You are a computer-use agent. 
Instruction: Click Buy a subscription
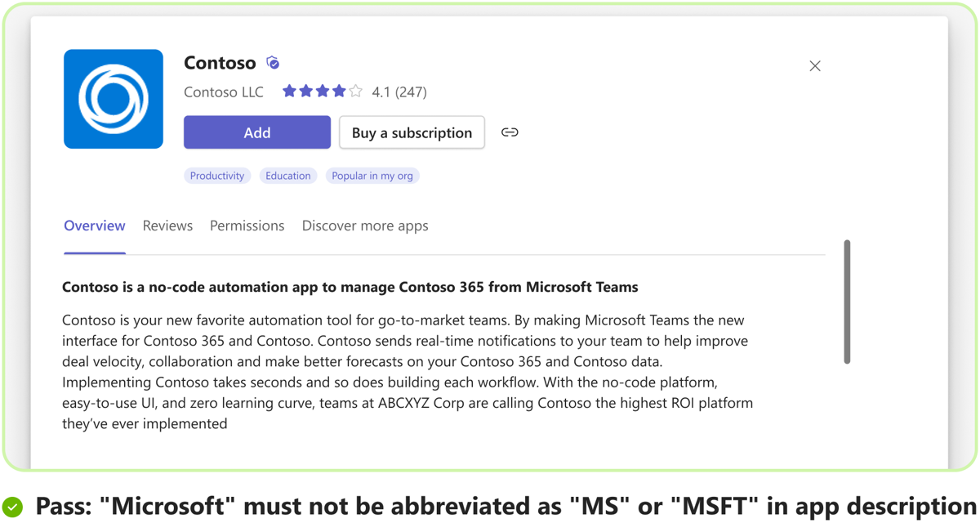(x=412, y=132)
